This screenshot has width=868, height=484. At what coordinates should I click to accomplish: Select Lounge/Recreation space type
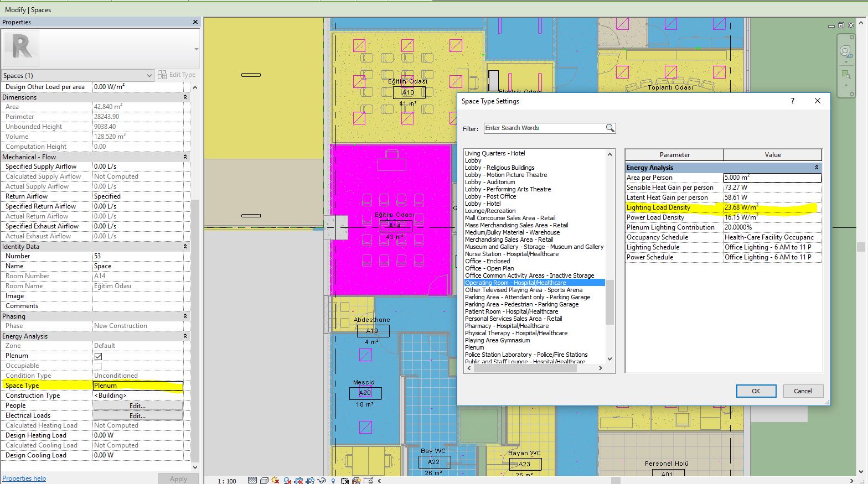pos(490,211)
